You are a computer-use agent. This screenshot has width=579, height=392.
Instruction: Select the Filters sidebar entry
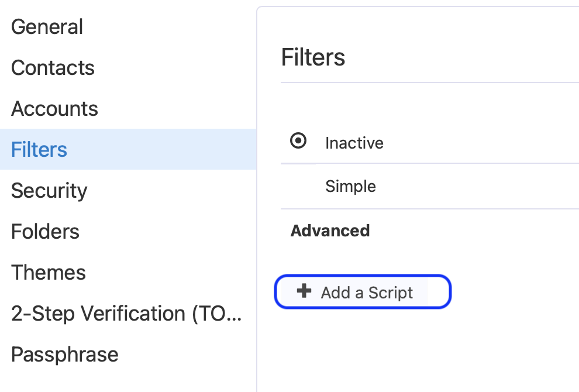coord(39,149)
